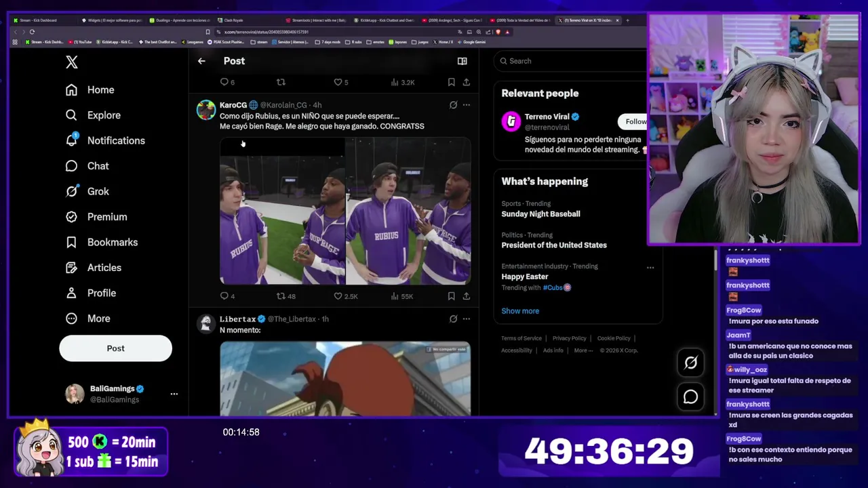Go back with the Post back arrow
The image size is (868, 488).
pyautogui.click(x=201, y=61)
